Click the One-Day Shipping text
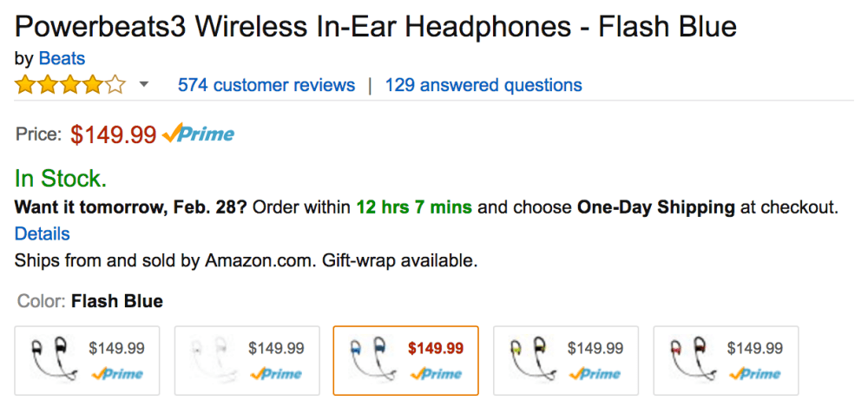The width and height of the screenshot is (868, 407). [655, 207]
